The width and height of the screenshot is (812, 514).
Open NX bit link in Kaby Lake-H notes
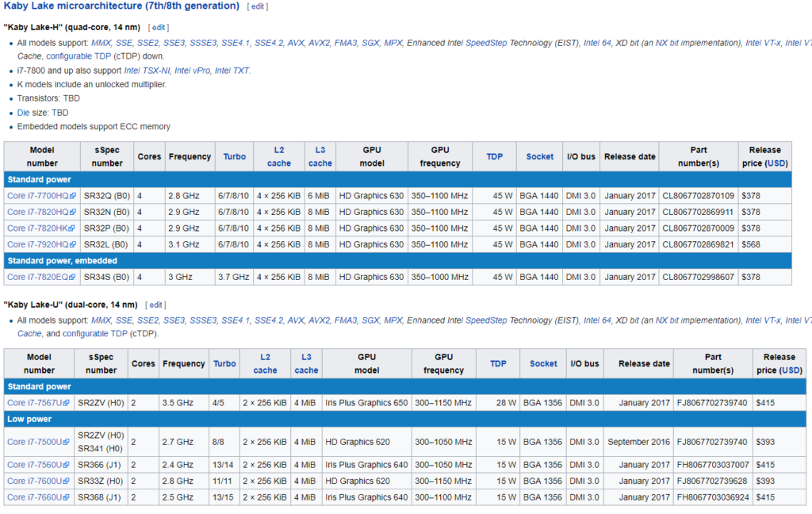pos(667,43)
